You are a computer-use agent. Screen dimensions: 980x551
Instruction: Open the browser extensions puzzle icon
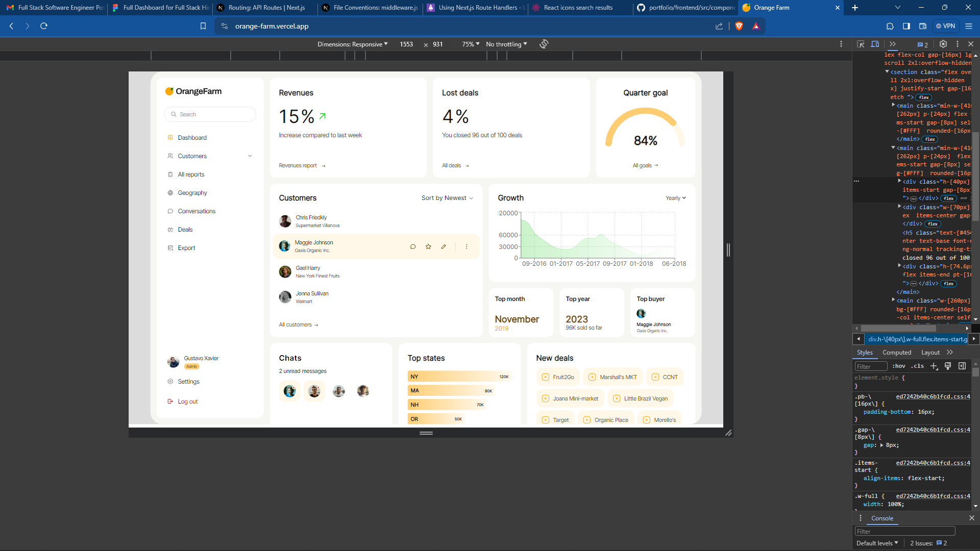(890, 26)
